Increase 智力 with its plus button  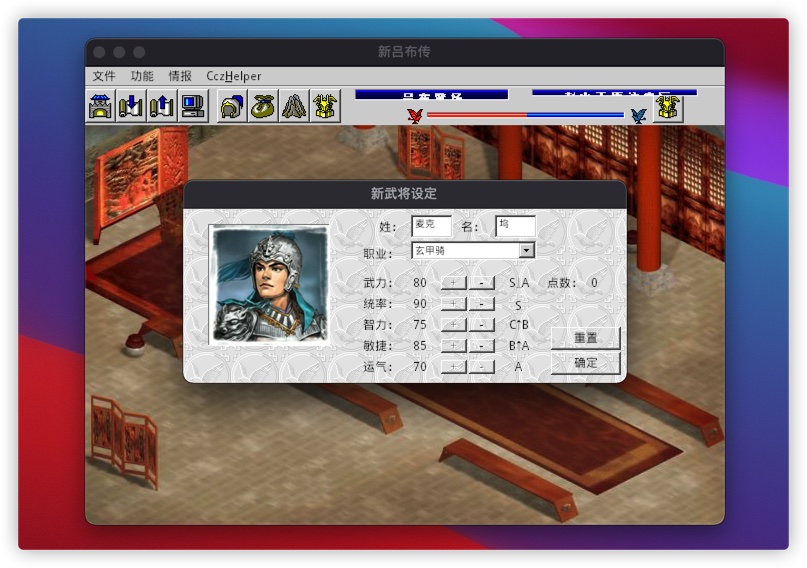click(x=453, y=325)
